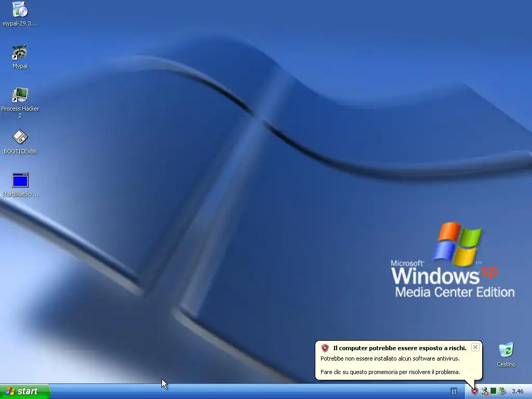Select the Mypal browser shortcut
The height and width of the screenshot is (399, 532).
(20, 56)
